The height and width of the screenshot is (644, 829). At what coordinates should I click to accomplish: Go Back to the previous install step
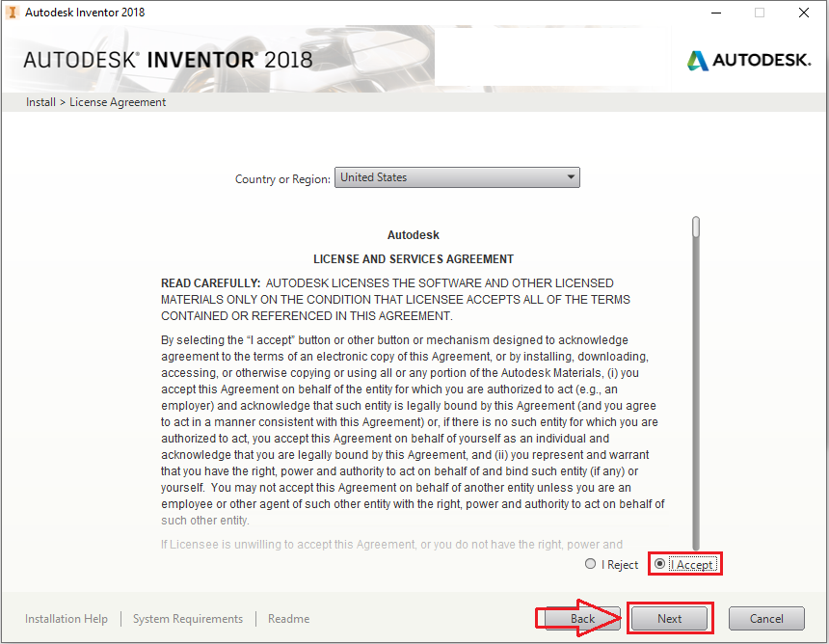click(582, 619)
